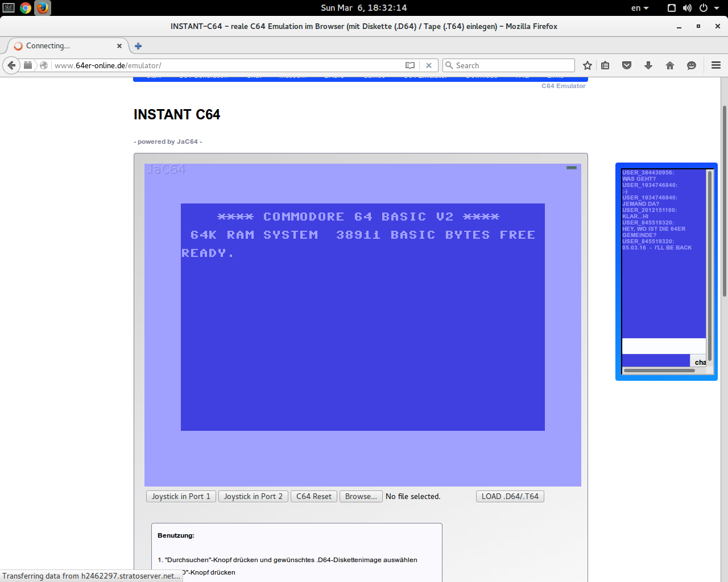Click the window/display icon in the system tray

tap(672, 8)
